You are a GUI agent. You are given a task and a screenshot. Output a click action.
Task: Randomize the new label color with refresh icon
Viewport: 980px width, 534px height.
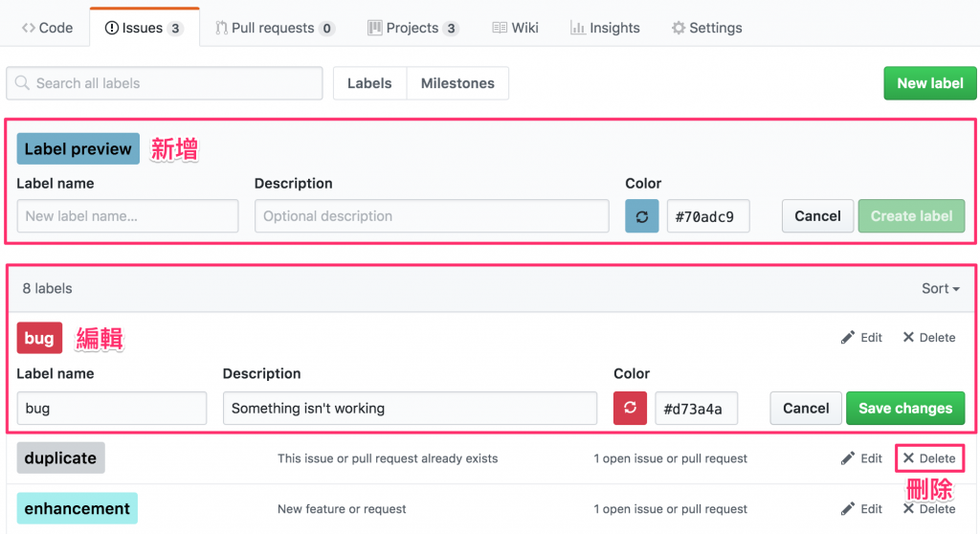click(641, 216)
